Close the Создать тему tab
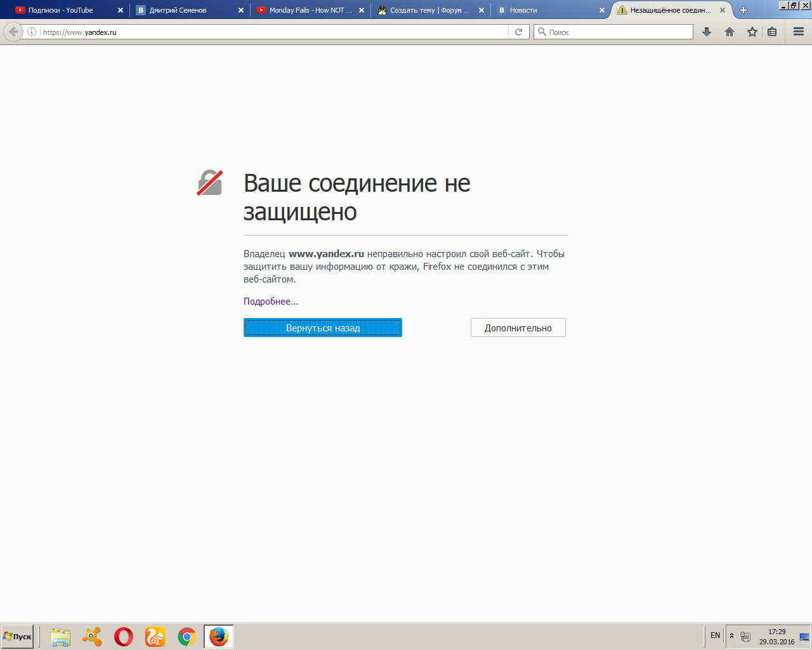The width and height of the screenshot is (812, 650). pos(481,10)
